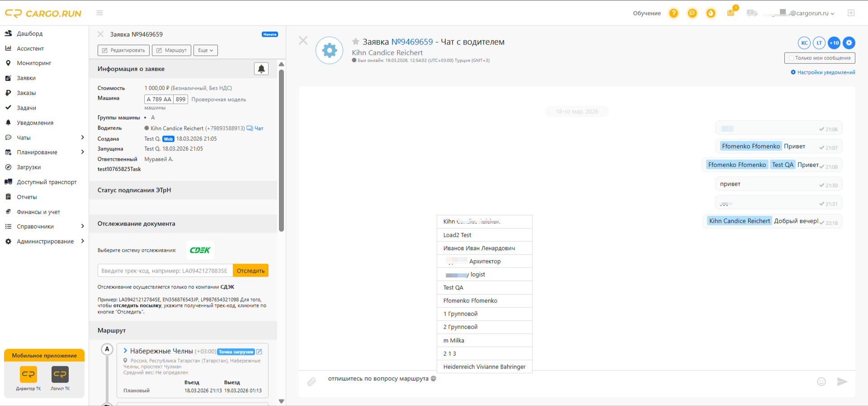Click the Отследить button

tap(251, 271)
